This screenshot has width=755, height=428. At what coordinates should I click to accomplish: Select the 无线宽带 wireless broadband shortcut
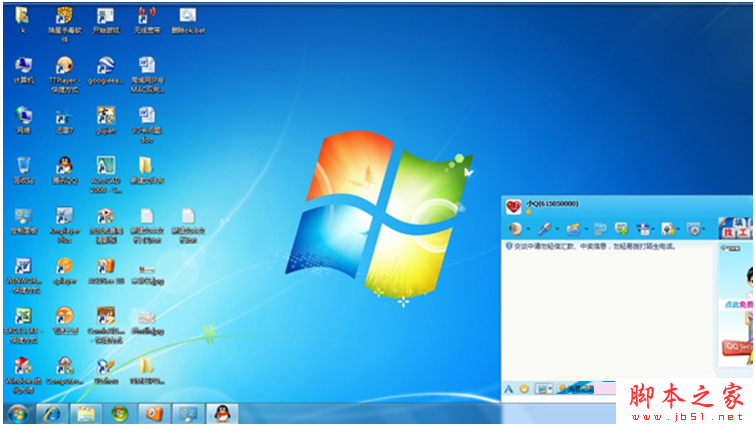point(147,20)
